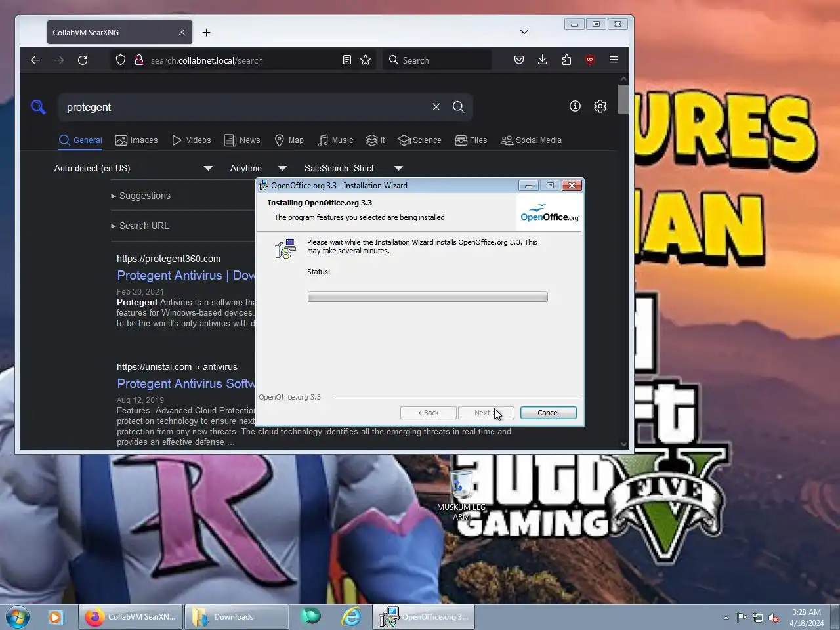Close the CollabVM SearXNG tab
The height and width of the screenshot is (630, 840).
pos(182,32)
